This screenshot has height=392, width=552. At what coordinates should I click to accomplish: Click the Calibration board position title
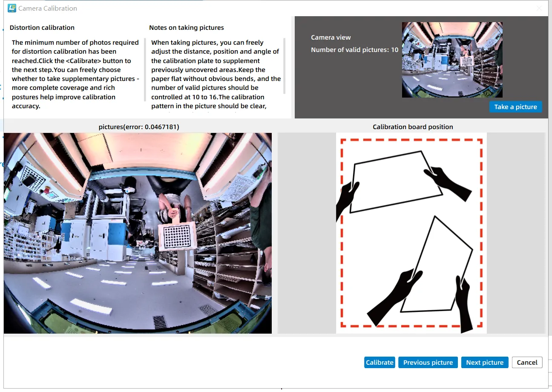(x=412, y=127)
